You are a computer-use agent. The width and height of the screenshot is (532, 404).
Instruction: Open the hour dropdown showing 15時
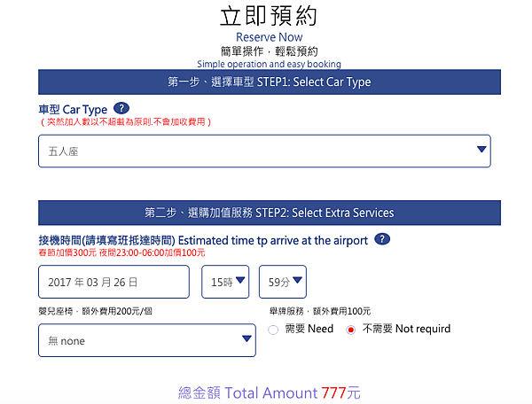(225, 282)
